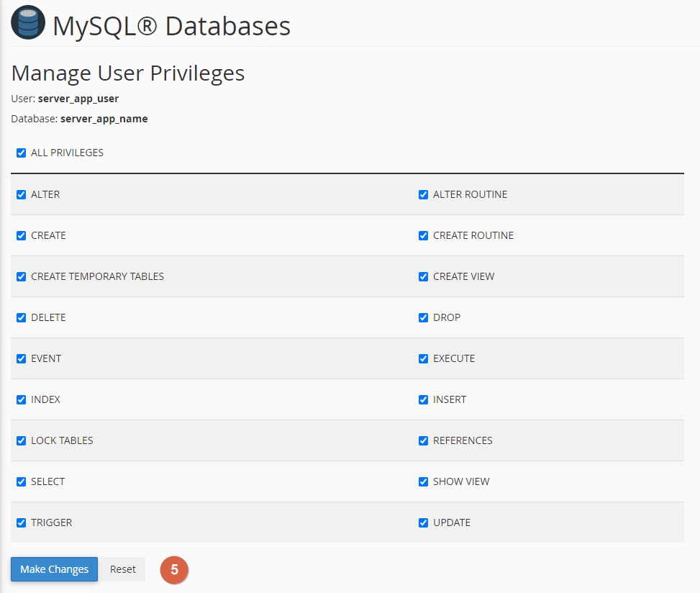This screenshot has width=700, height=593.
Task: Uncheck the DELETE privilege
Action: click(x=22, y=317)
